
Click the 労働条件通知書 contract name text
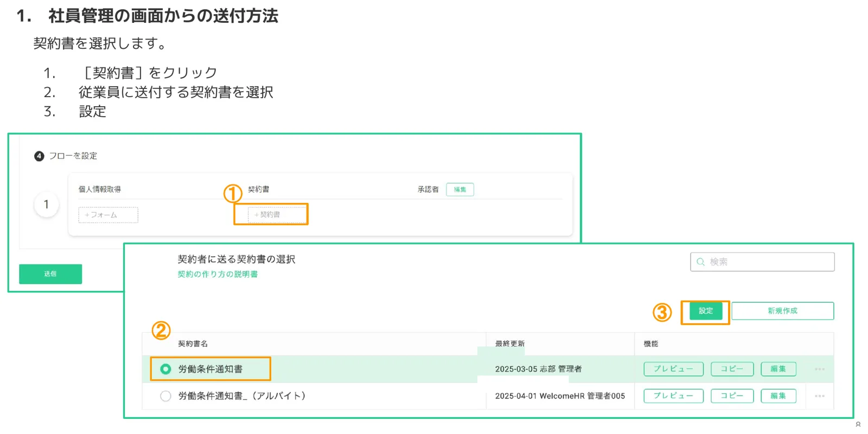pos(210,369)
